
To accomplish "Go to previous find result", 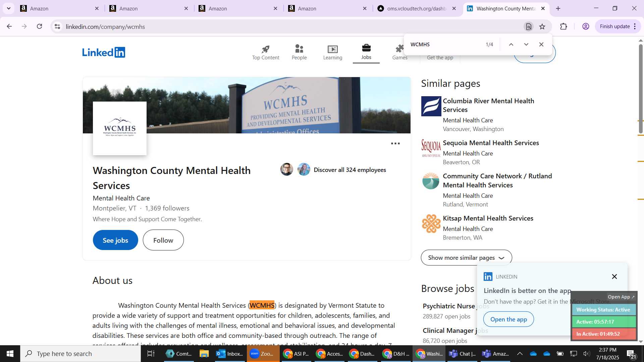I will pyautogui.click(x=511, y=45).
